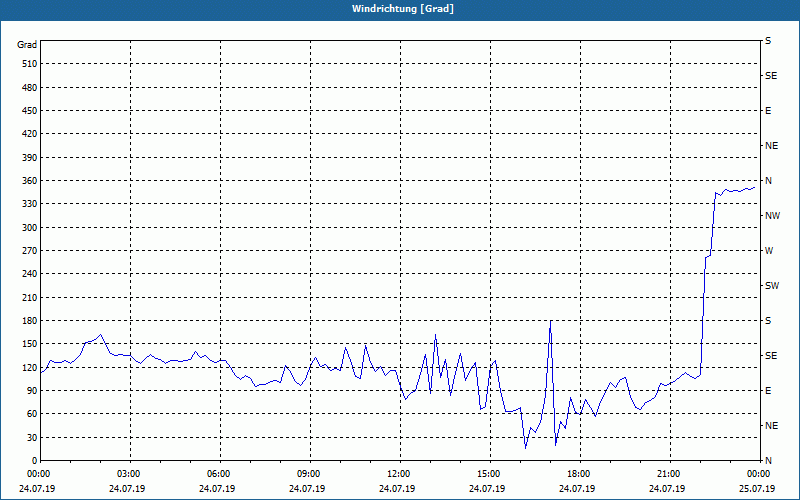Select the 12:00 time label

pyautogui.click(x=399, y=473)
